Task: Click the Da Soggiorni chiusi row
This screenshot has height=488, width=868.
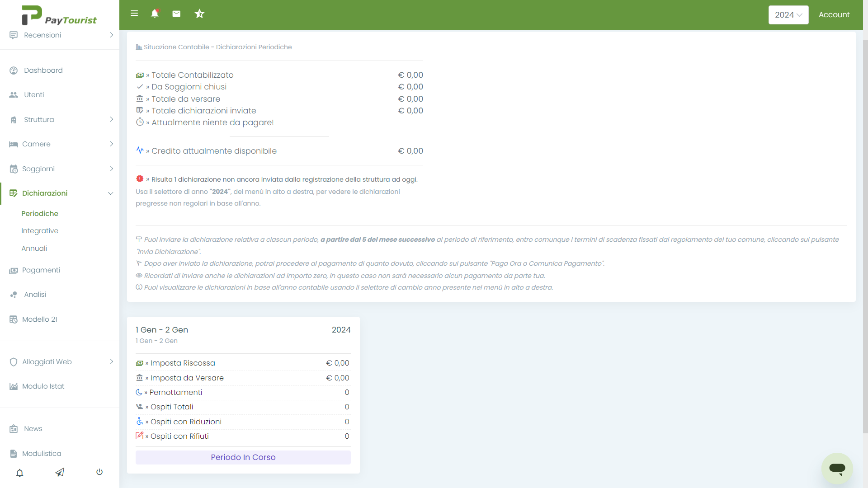Action: [279, 87]
